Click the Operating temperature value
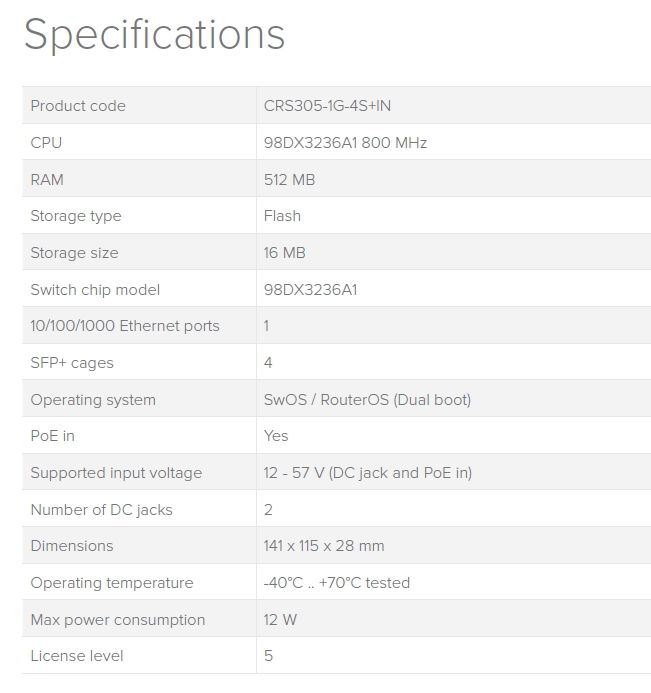 337,583
